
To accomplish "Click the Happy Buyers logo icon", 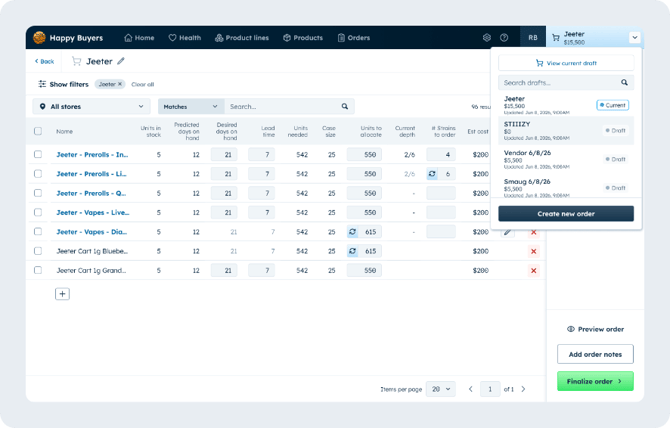I will point(39,38).
